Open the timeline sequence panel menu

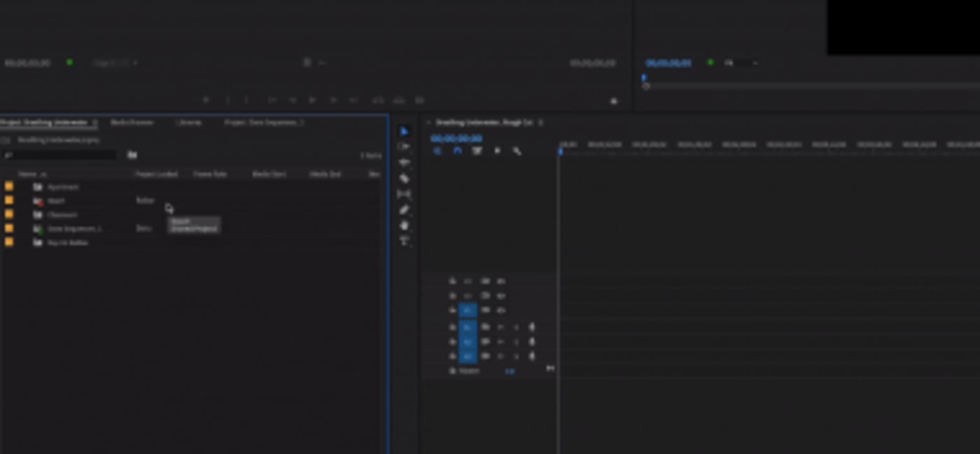click(540, 123)
